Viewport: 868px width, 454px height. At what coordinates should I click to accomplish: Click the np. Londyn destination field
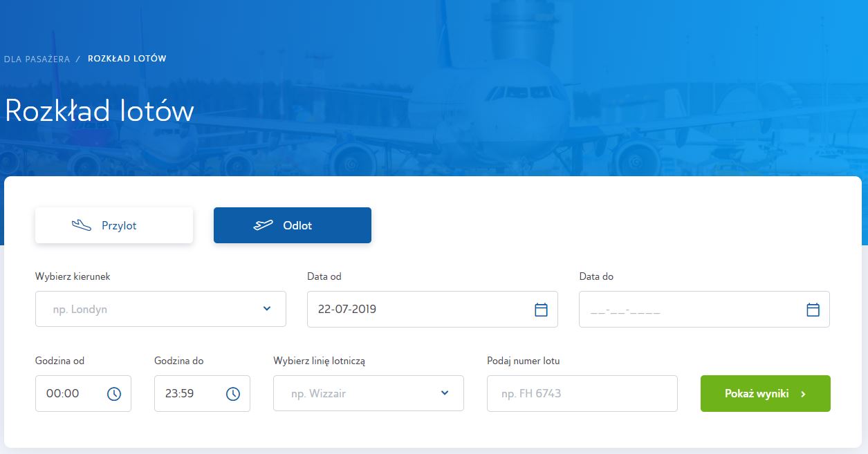click(145, 310)
